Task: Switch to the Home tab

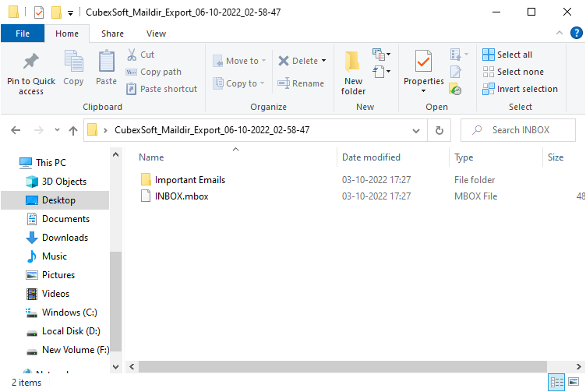Action: 67,34
